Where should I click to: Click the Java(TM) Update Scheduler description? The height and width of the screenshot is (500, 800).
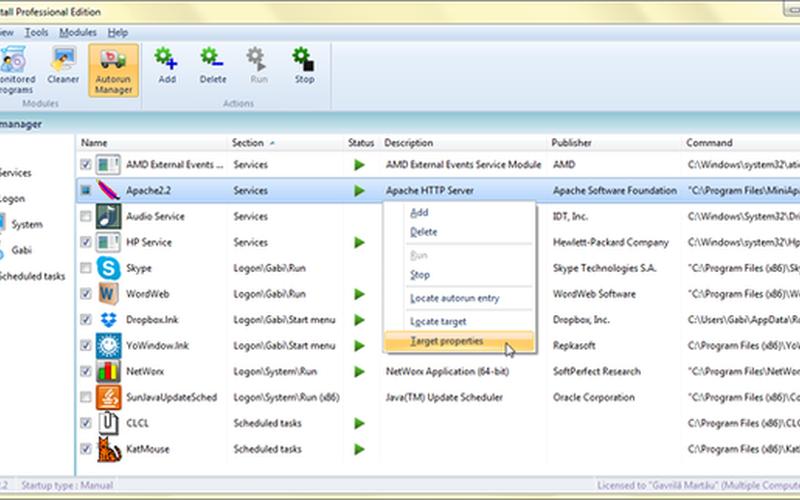click(x=444, y=397)
